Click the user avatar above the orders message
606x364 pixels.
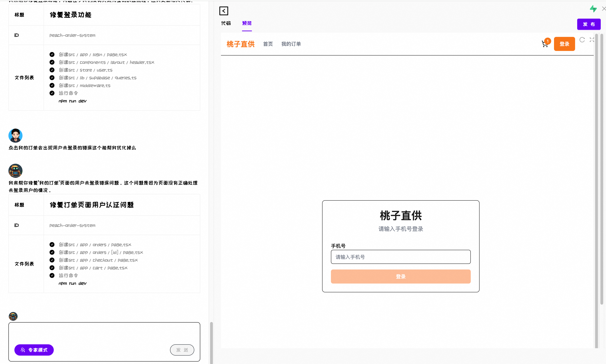click(15, 135)
